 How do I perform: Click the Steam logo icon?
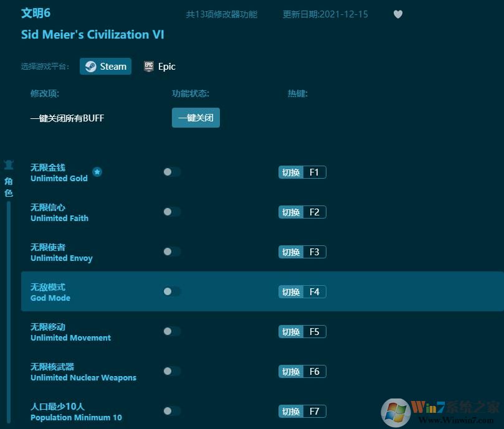(x=91, y=67)
